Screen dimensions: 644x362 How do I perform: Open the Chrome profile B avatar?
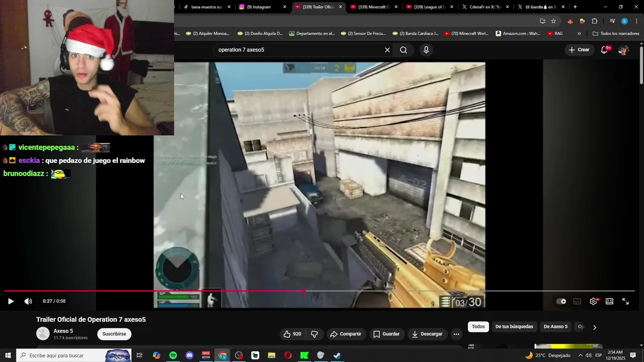tap(624, 21)
